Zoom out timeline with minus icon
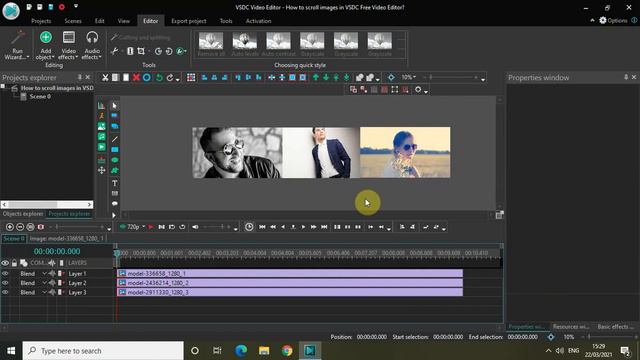This screenshot has width=640, height=360. pyautogui.click(x=20, y=227)
